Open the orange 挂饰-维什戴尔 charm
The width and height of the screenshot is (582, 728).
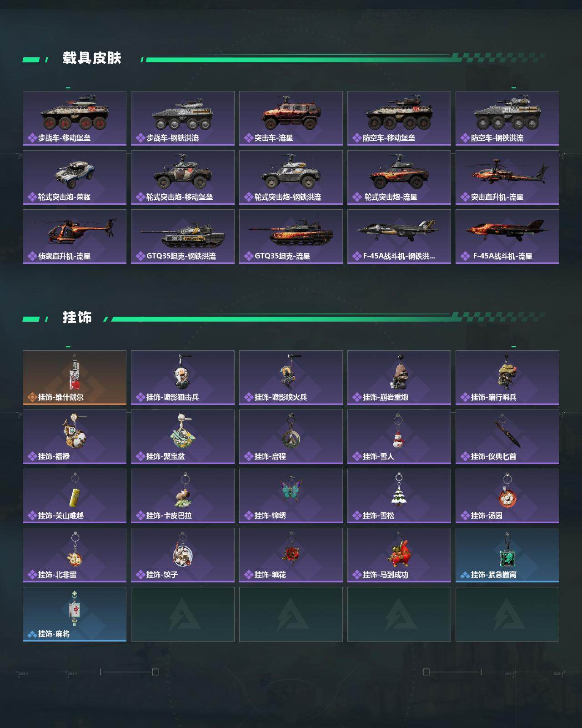point(75,378)
